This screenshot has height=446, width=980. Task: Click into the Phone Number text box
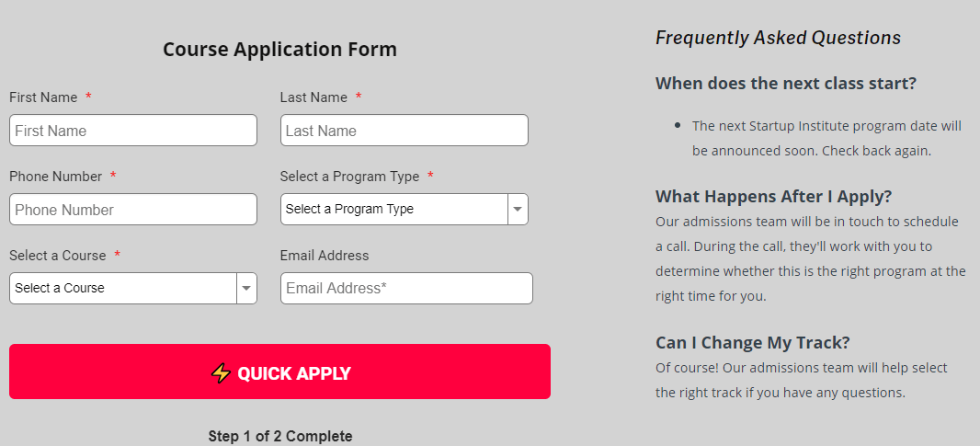[x=133, y=209]
